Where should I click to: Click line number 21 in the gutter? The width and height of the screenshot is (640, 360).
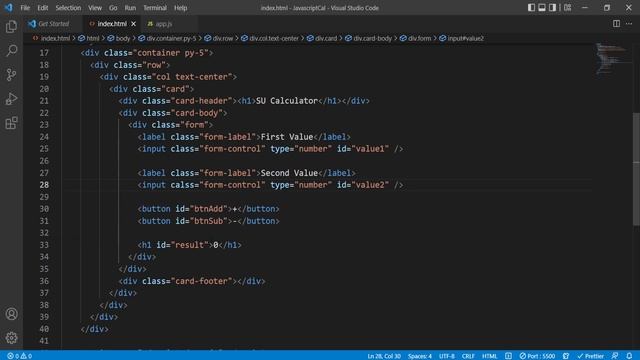pyautogui.click(x=44, y=101)
